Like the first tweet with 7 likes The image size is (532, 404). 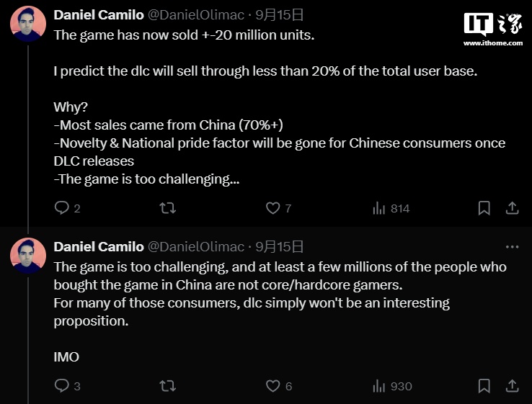tap(278, 208)
